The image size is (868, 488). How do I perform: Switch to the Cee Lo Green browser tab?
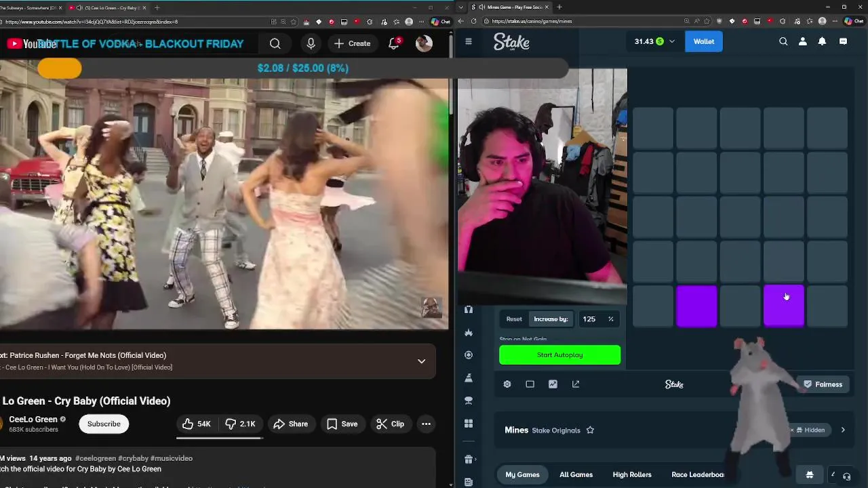[x=106, y=7]
